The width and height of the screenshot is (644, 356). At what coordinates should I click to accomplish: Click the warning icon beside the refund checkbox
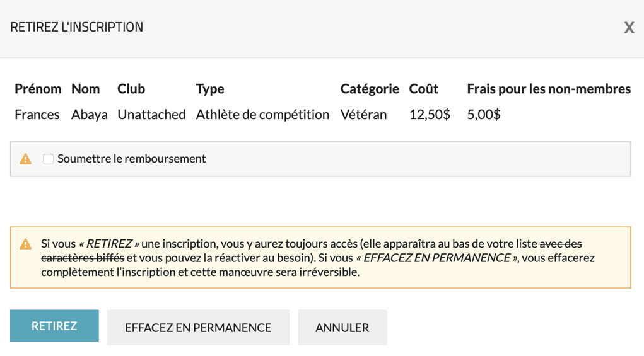[26, 159]
